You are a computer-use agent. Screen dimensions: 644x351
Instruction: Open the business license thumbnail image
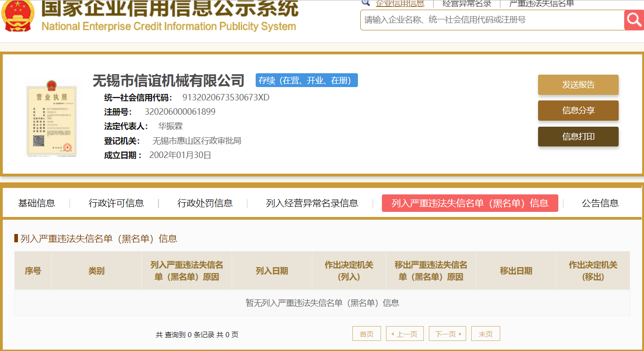pos(52,118)
